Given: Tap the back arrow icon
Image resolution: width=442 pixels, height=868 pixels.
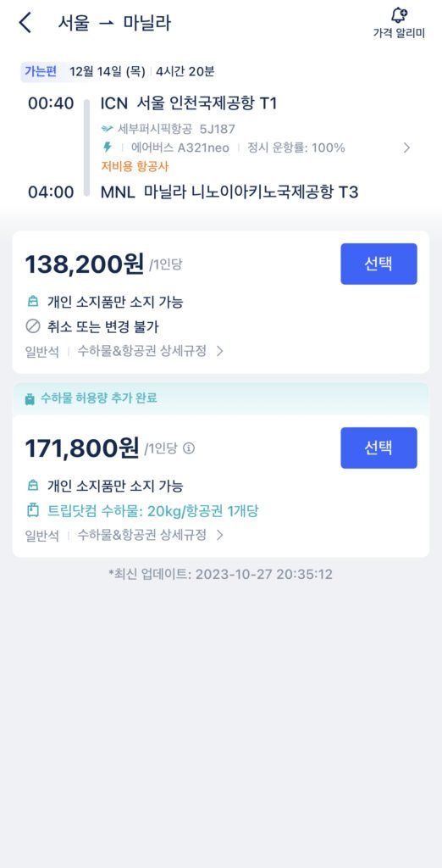Looking at the screenshot, I should pyautogui.click(x=25, y=23).
